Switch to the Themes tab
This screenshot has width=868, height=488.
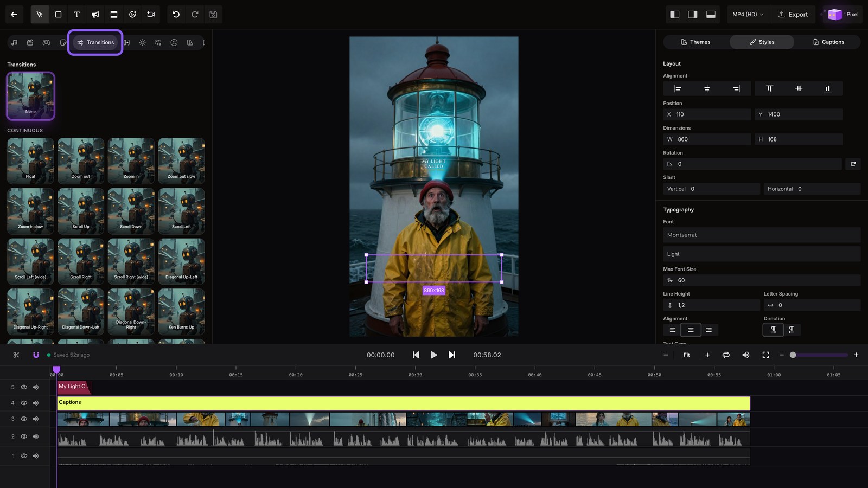click(695, 42)
